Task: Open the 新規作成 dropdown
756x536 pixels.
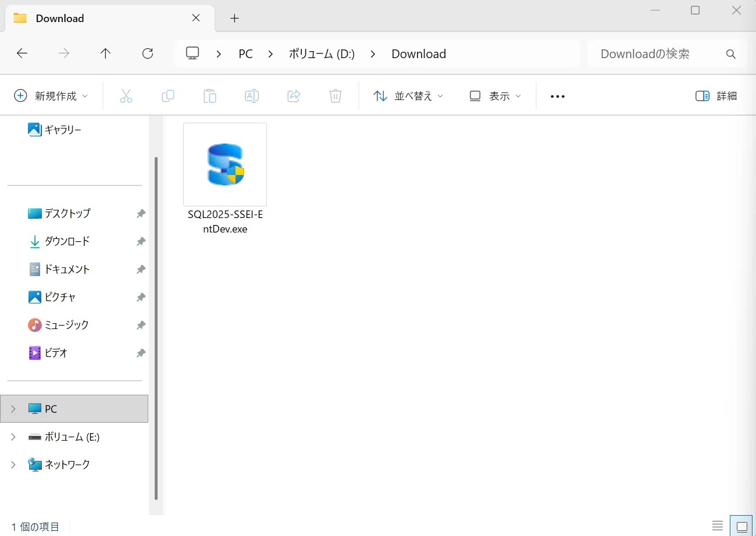Action: 51,96
